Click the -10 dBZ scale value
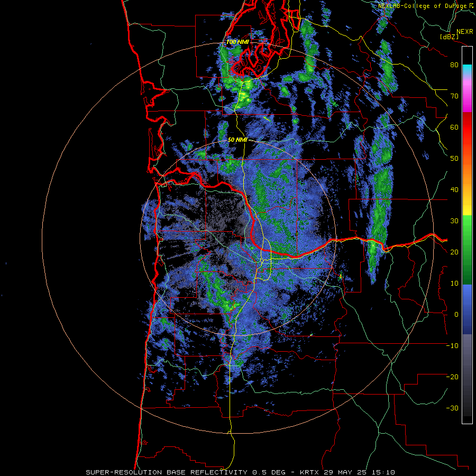This screenshot has height=476, width=476. pyautogui.click(x=452, y=346)
